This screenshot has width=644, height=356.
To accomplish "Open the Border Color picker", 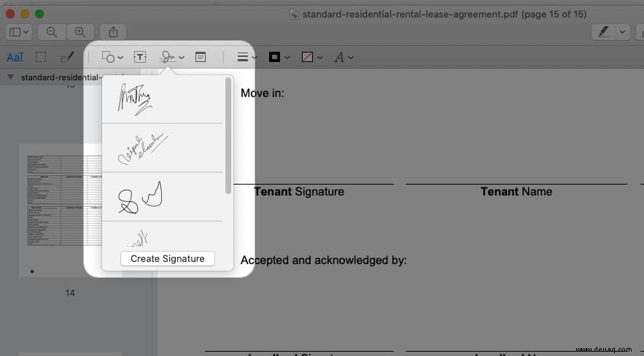I will click(279, 57).
